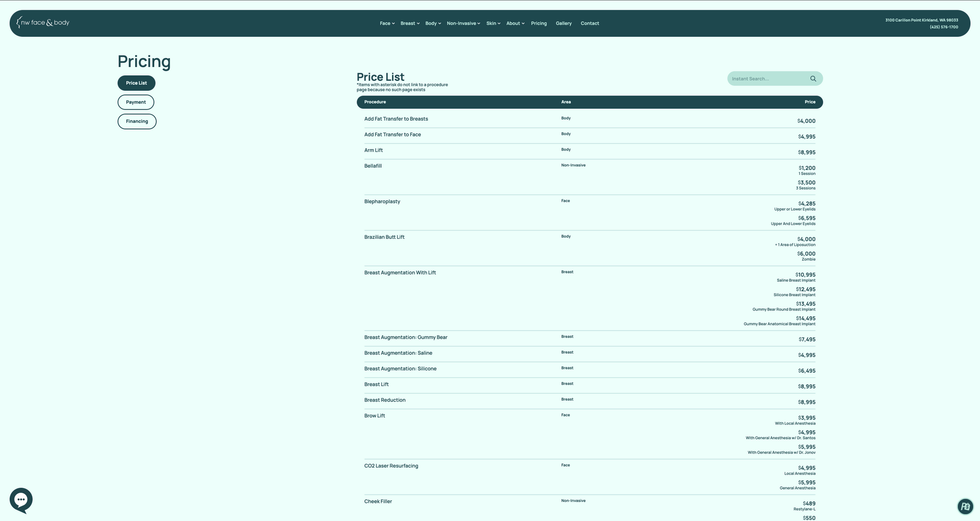Screen dimensions: 980x521
Task: Click the round badge icon bottom-right
Action: [x=965, y=506]
